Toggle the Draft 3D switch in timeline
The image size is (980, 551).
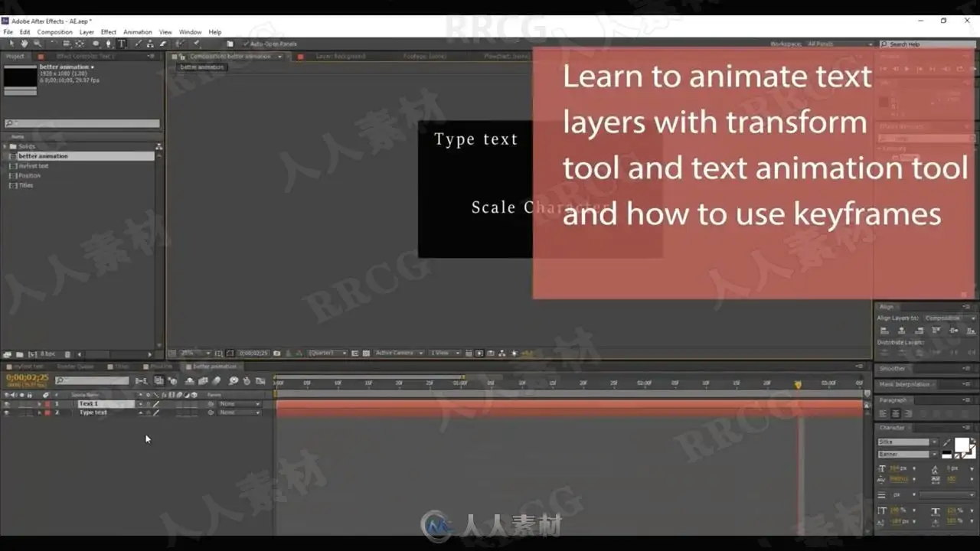click(x=174, y=380)
